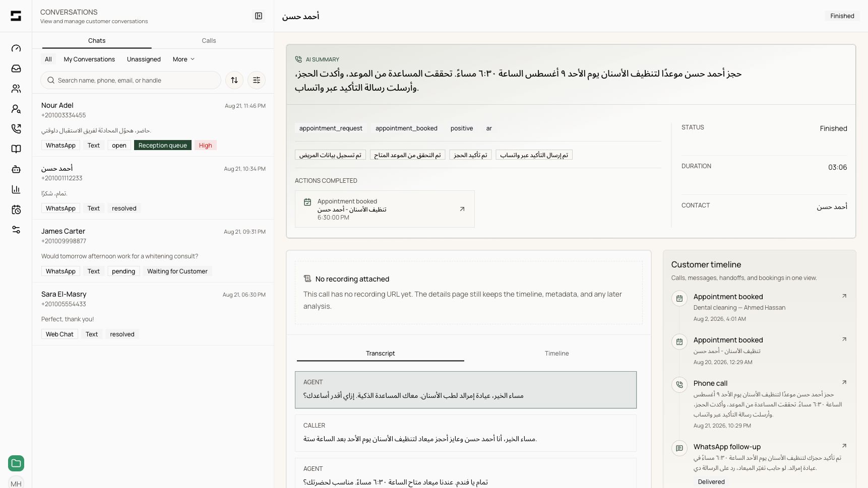868x488 pixels.
Task: Open the dashboard gauge icon in sidebar
Action: pyautogui.click(x=16, y=48)
